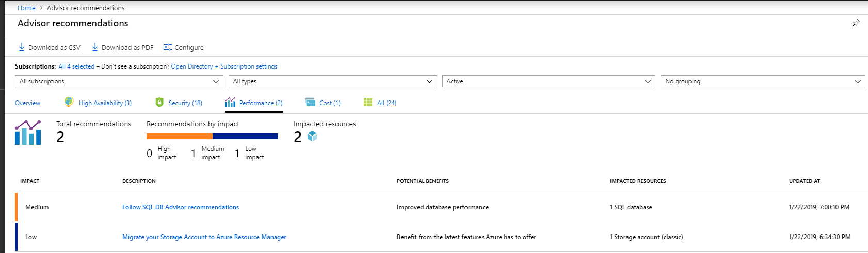The height and width of the screenshot is (253, 868).
Task: Click the Security shield icon
Action: click(159, 102)
